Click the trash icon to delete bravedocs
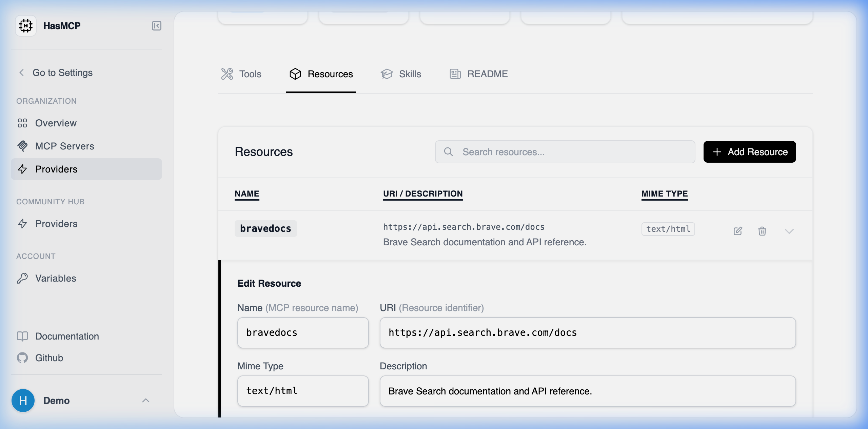 point(762,231)
